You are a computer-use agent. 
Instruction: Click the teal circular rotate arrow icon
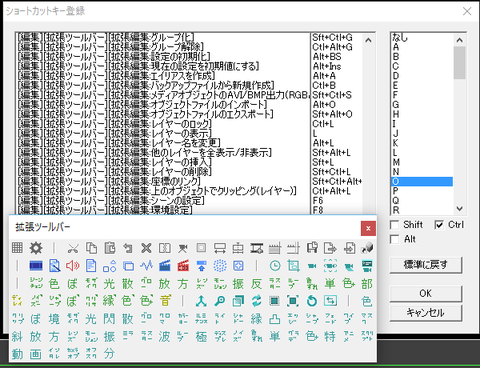pyautogui.click(x=312, y=301)
